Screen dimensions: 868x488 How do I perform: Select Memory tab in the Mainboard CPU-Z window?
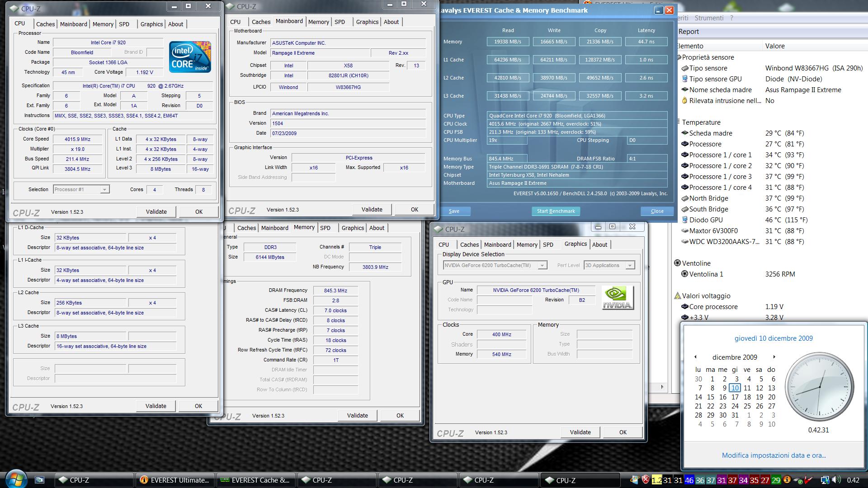tap(318, 22)
